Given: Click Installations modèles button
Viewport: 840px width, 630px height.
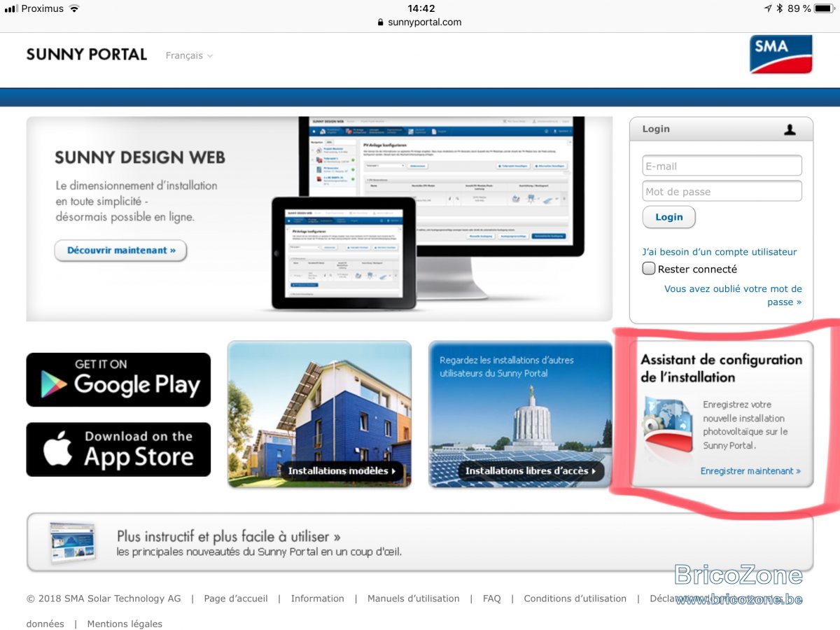Looking at the screenshot, I should [342, 471].
